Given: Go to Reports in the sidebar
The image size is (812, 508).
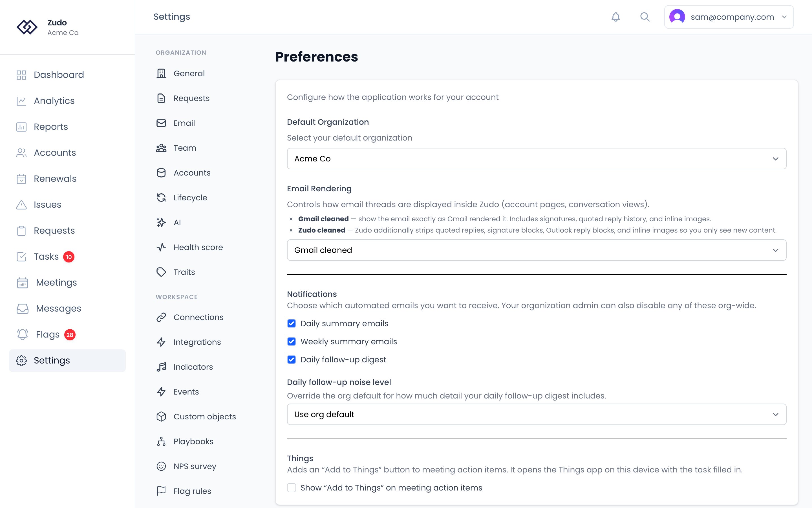Looking at the screenshot, I should click(67, 127).
